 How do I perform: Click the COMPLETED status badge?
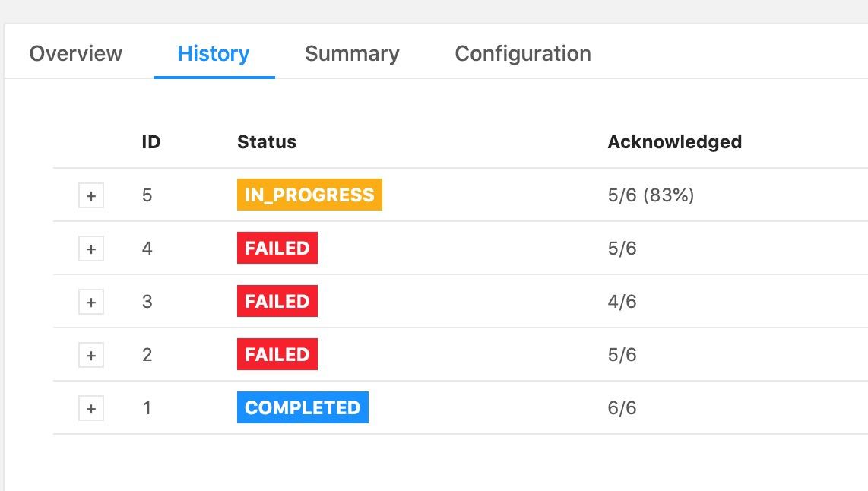303,408
